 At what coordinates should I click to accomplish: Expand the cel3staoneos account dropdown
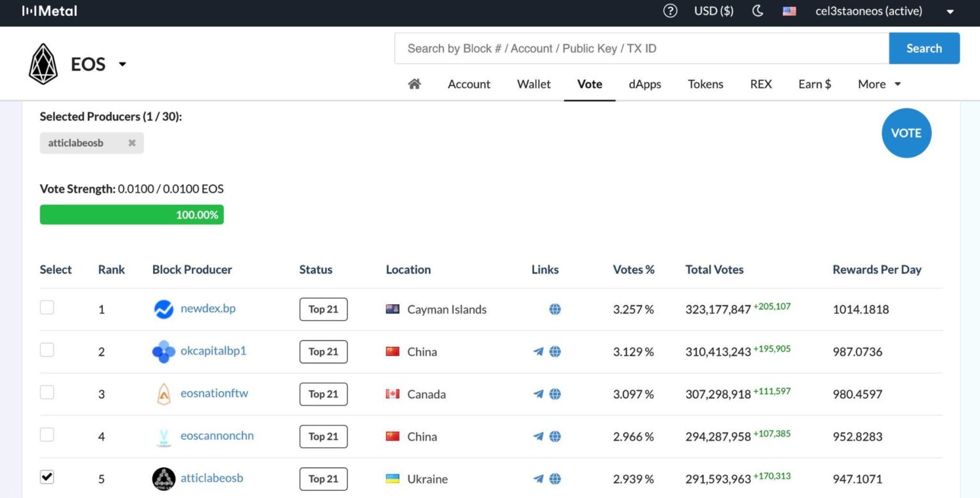(x=949, y=11)
